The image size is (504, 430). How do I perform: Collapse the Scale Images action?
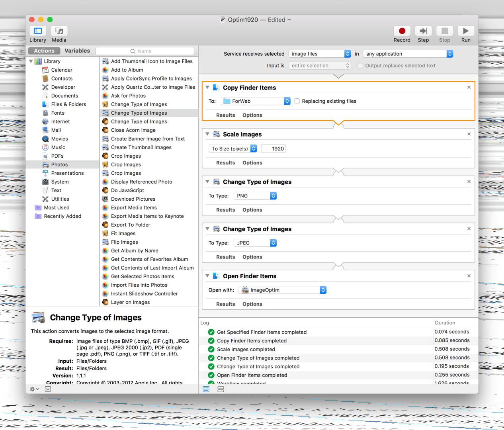(207, 134)
